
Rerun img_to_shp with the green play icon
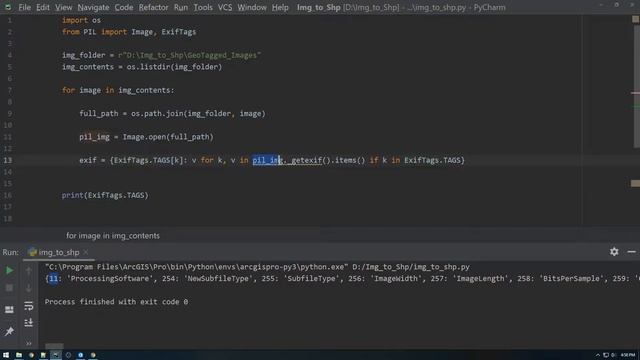pos(9,270)
